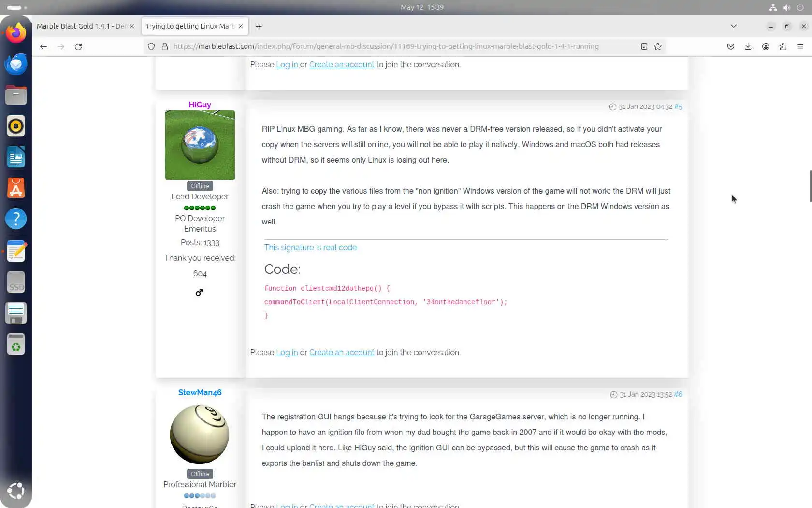Click Create an account below HiGuy's post
This screenshot has width=812, height=508.
342,353
